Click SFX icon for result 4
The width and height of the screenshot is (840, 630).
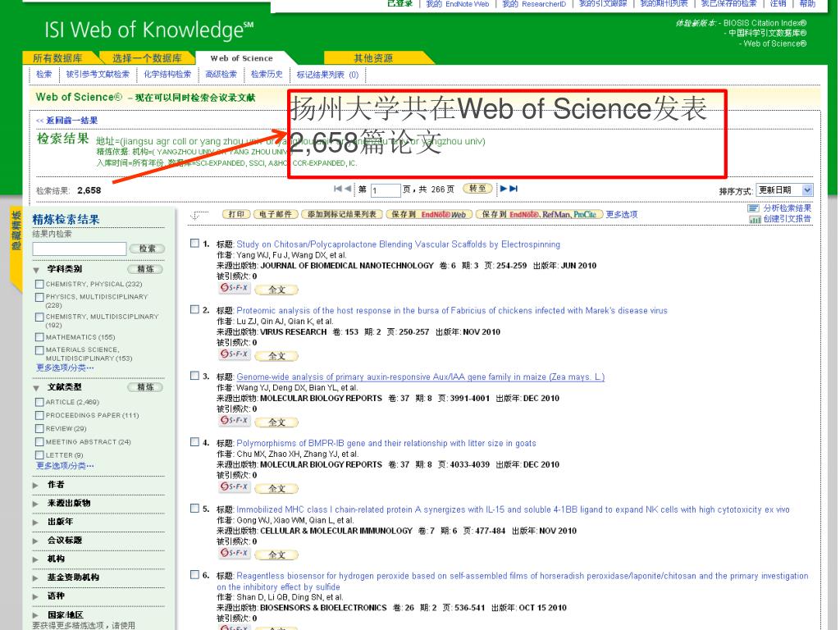click(234, 487)
